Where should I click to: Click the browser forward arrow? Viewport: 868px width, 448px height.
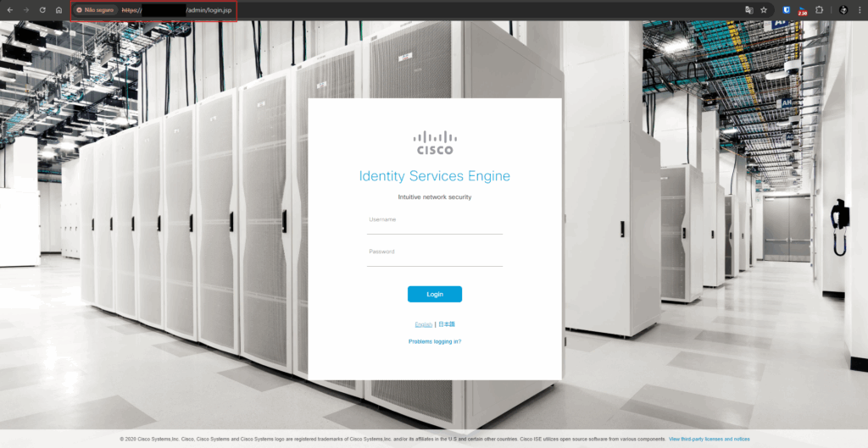pyautogui.click(x=25, y=9)
